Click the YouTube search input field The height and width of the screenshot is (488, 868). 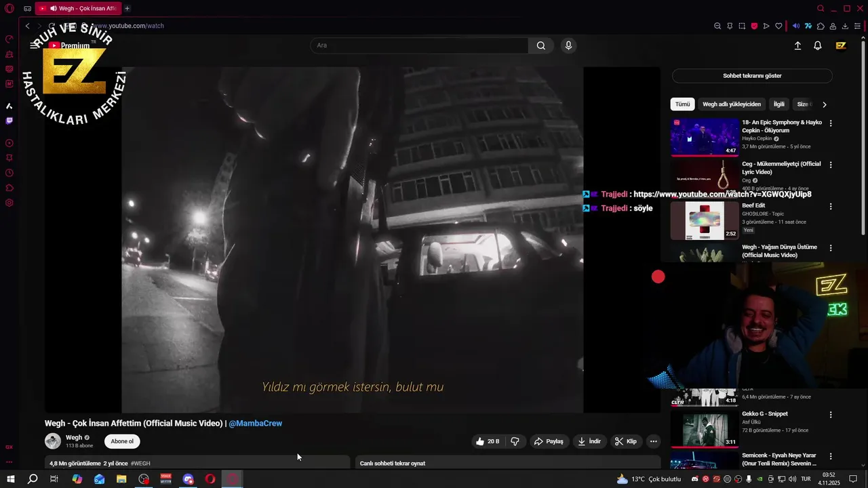point(419,45)
